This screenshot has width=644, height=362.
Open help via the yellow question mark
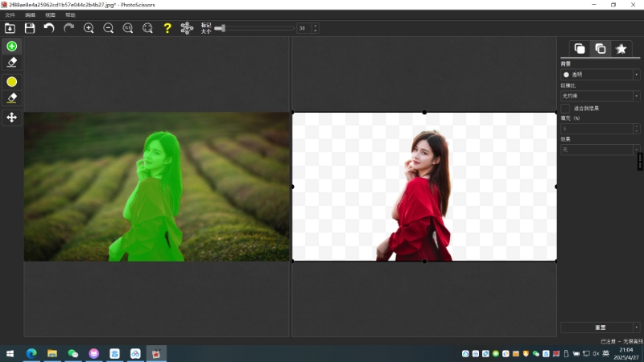tap(167, 28)
